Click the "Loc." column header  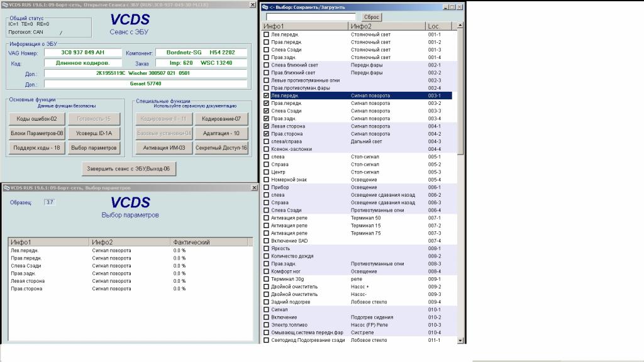(x=438, y=26)
